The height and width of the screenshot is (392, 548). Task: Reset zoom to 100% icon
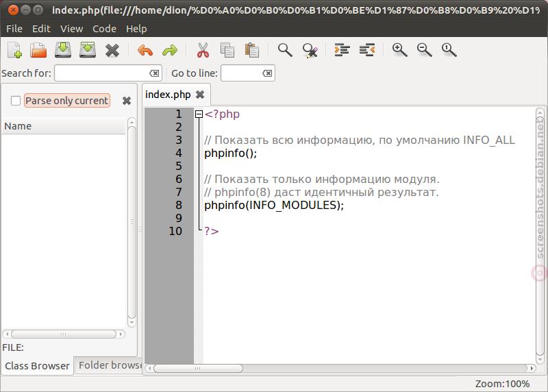click(449, 50)
